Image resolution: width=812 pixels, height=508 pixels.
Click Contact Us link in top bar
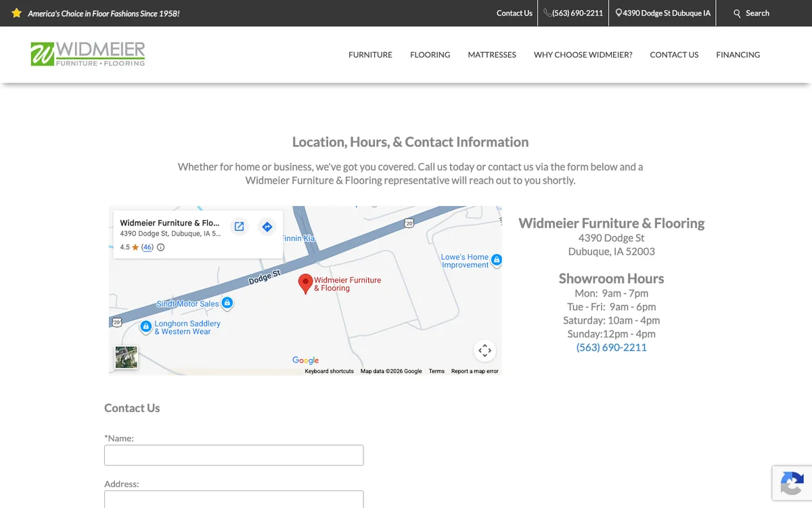pos(514,14)
